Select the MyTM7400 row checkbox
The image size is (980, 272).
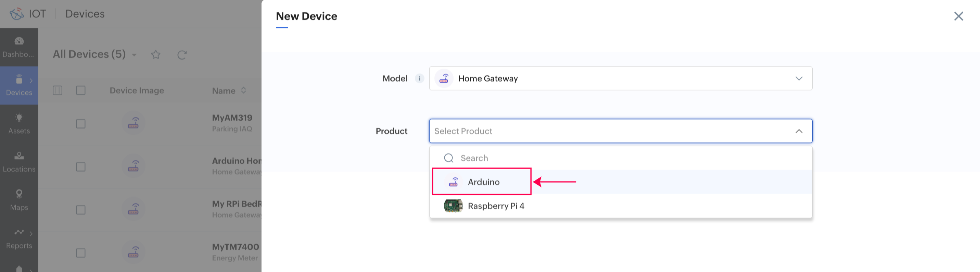81,253
